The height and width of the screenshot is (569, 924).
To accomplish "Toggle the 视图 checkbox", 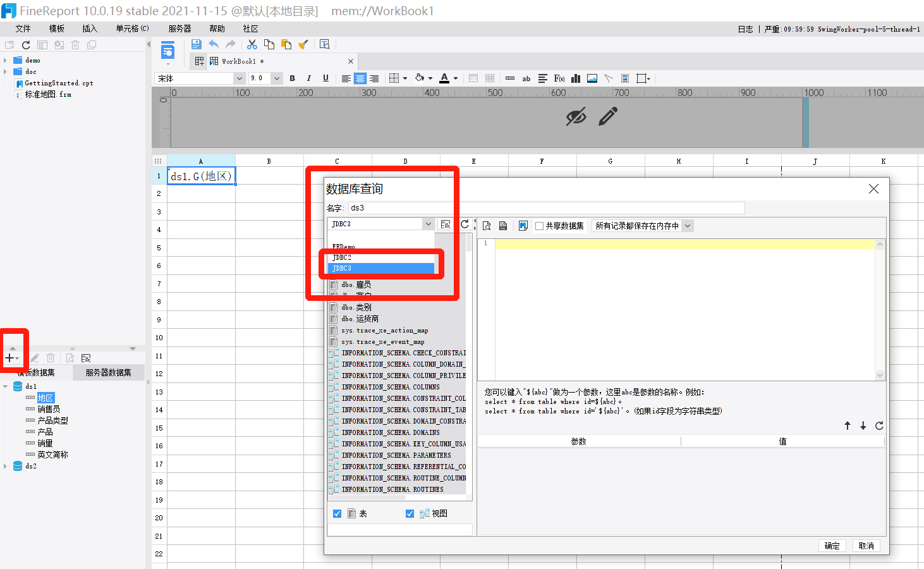I will tap(410, 513).
